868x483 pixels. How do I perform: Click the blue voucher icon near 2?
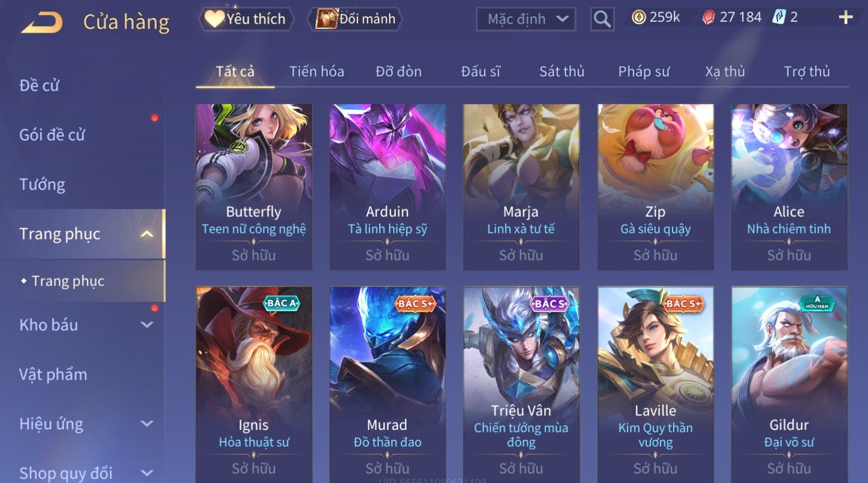(779, 17)
